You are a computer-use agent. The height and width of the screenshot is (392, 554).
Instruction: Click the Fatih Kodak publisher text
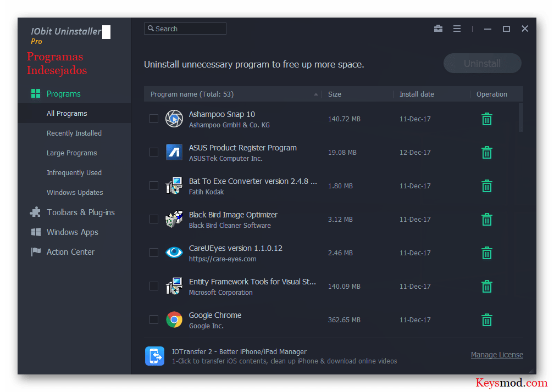(206, 192)
